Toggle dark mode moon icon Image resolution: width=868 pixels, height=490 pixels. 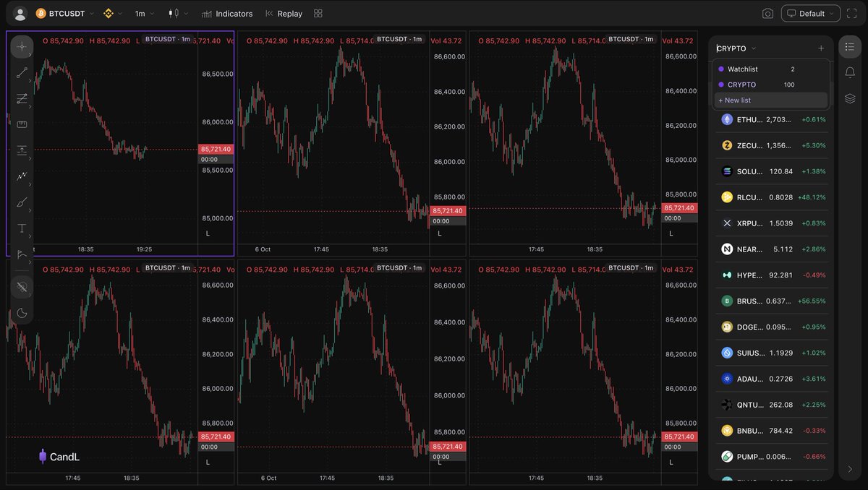pyautogui.click(x=22, y=313)
